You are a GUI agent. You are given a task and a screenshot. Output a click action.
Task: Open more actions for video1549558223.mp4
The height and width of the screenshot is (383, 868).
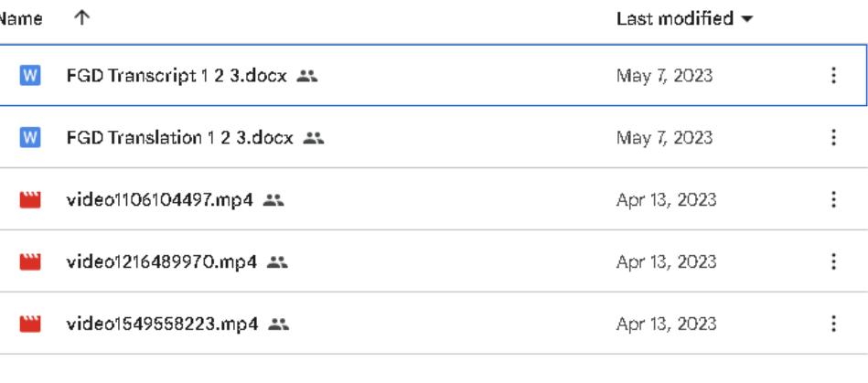pyautogui.click(x=833, y=324)
